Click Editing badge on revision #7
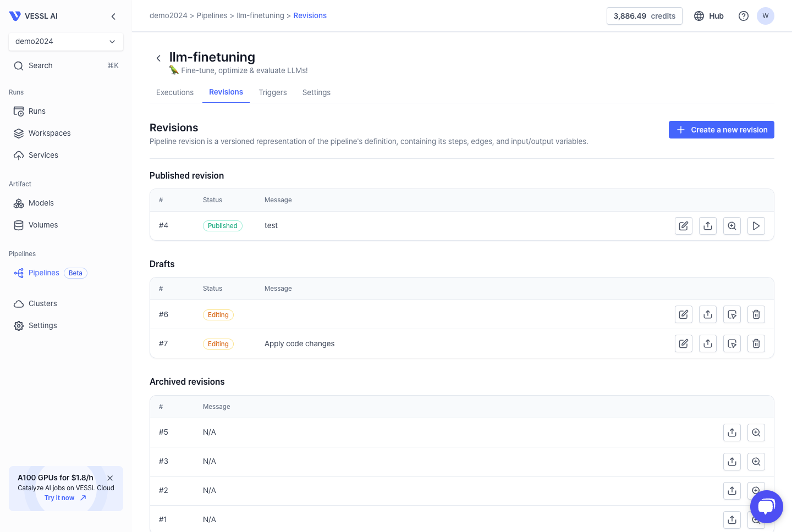Viewport: 792px width, 532px height. coord(218,344)
